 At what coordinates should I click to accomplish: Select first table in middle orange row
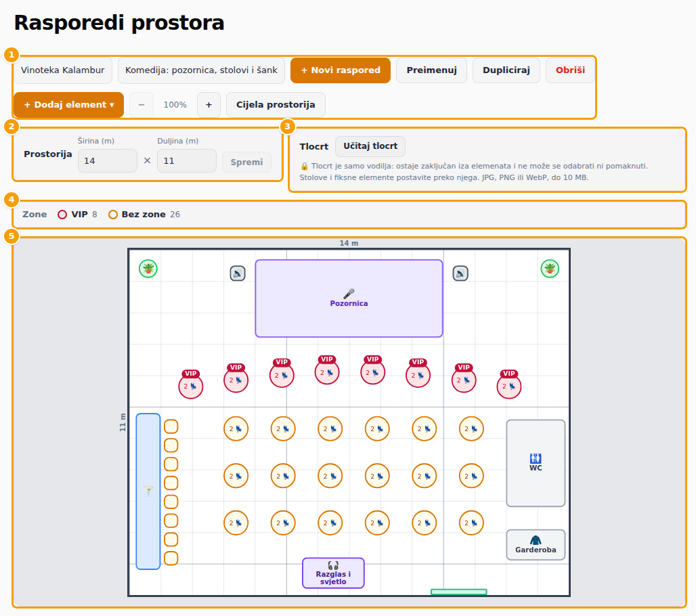(236, 476)
